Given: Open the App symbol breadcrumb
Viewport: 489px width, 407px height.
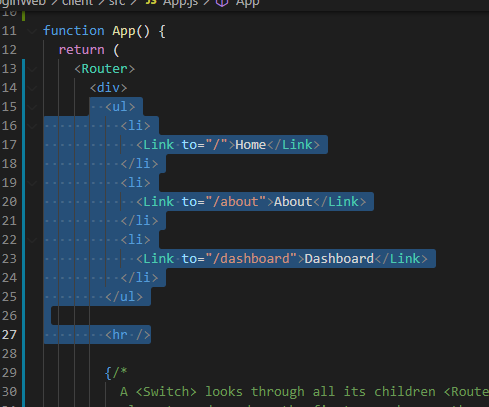Looking at the screenshot, I should (238, 3).
